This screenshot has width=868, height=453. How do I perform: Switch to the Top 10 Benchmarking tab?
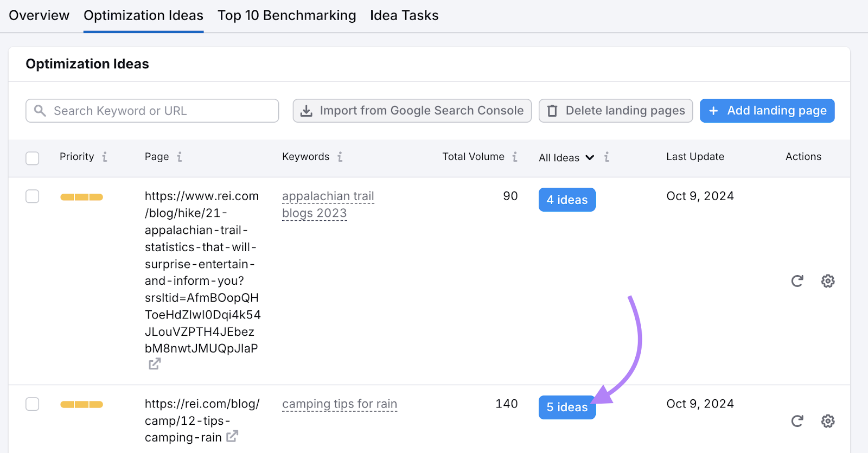coord(286,16)
